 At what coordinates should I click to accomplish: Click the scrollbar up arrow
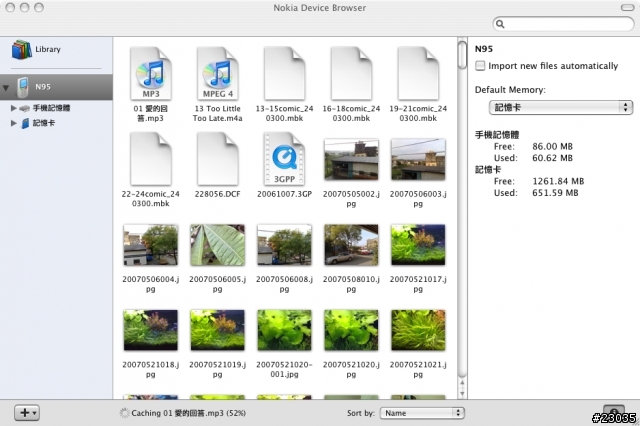tap(462, 383)
